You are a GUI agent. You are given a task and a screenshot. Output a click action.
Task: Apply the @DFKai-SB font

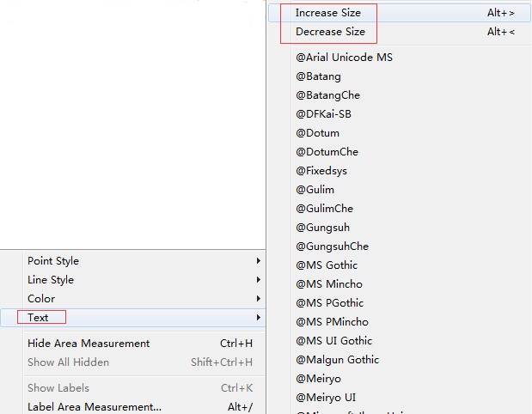[326, 114]
